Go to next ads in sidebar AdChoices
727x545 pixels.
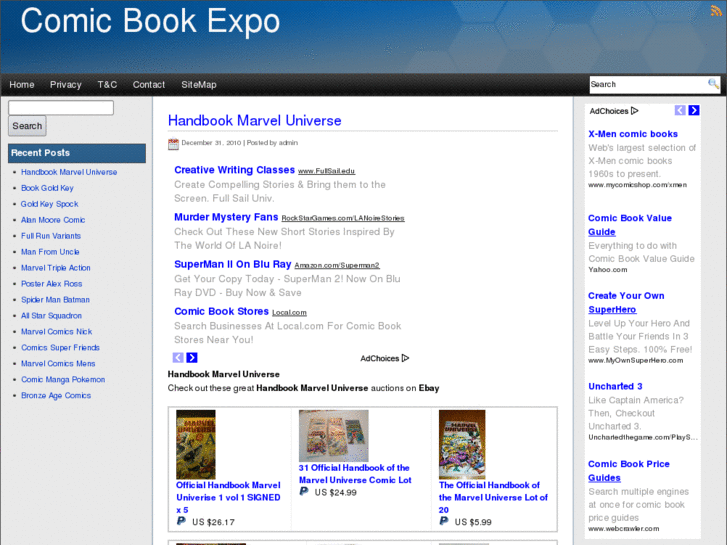(x=694, y=110)
